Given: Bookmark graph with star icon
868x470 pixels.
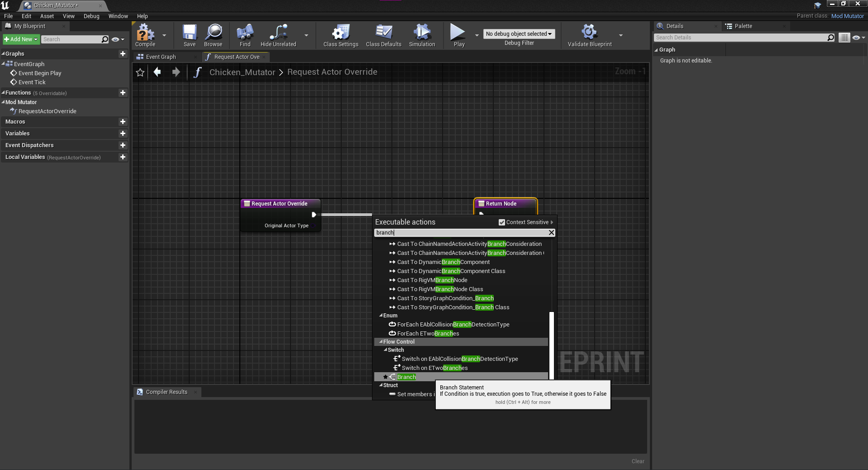Looking at the screenshot, I should pos(140,72).
